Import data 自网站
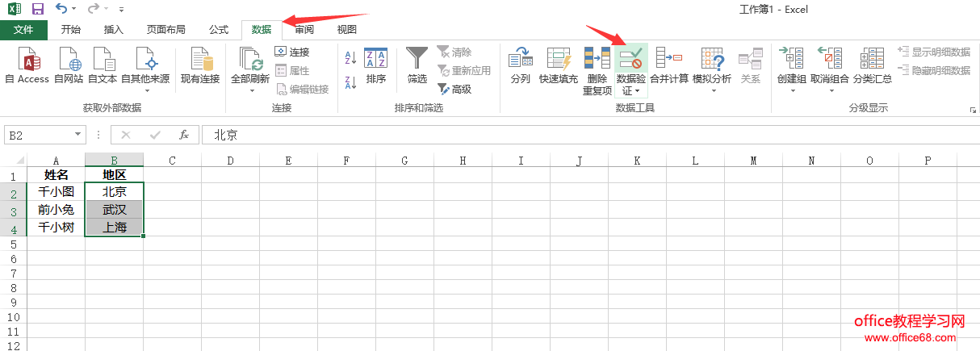 click(69, 65)
